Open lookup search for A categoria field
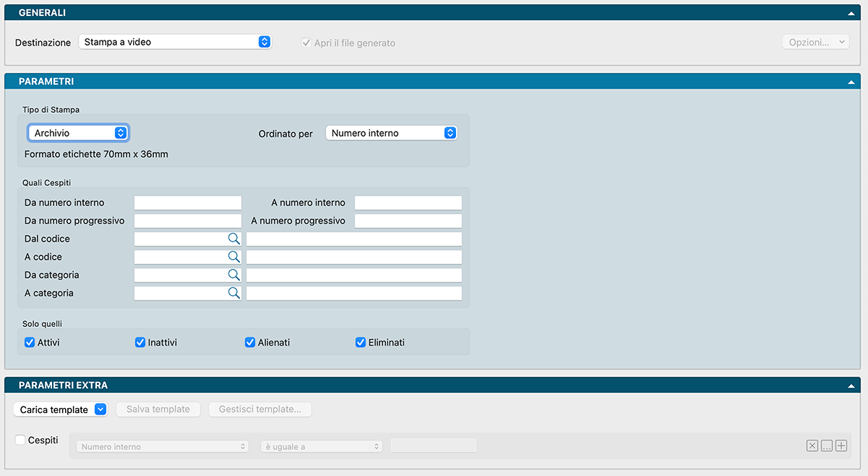The image size is (868, 476). 233,293
